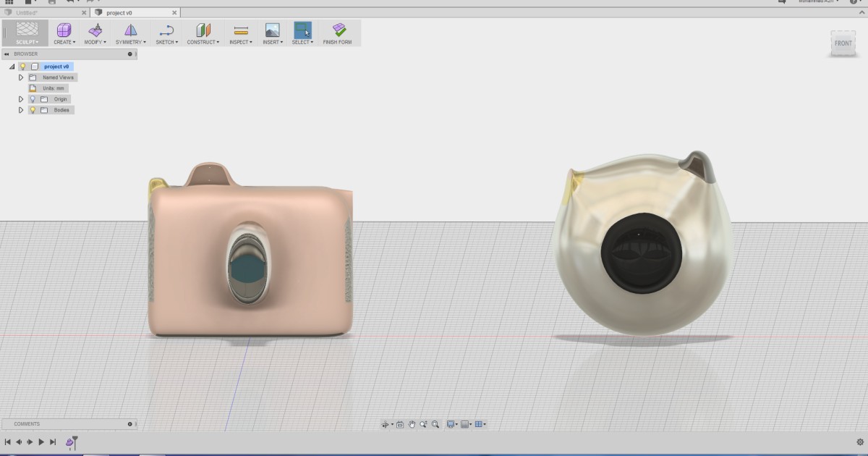Click the FRONT face of the ViewCube
This screenshot has height=456, width=868.
coord(843,43)
